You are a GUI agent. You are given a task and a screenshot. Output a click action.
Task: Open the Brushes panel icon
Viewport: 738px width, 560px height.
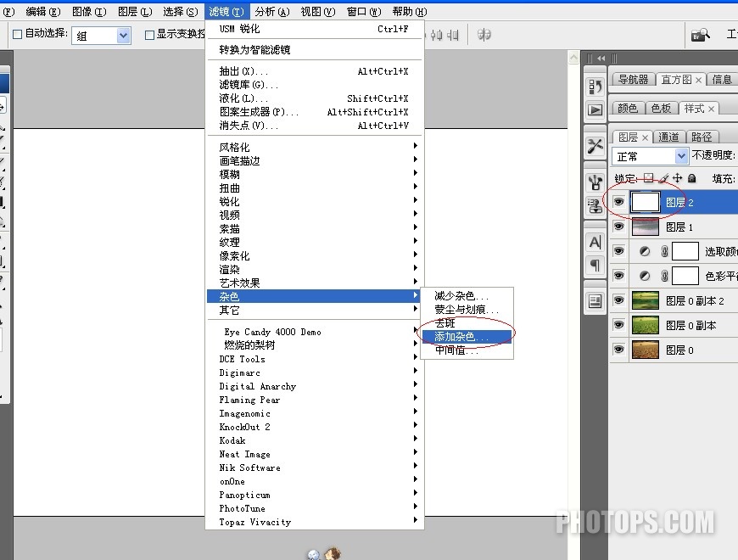pyautogui.click(x=595, y=182)
